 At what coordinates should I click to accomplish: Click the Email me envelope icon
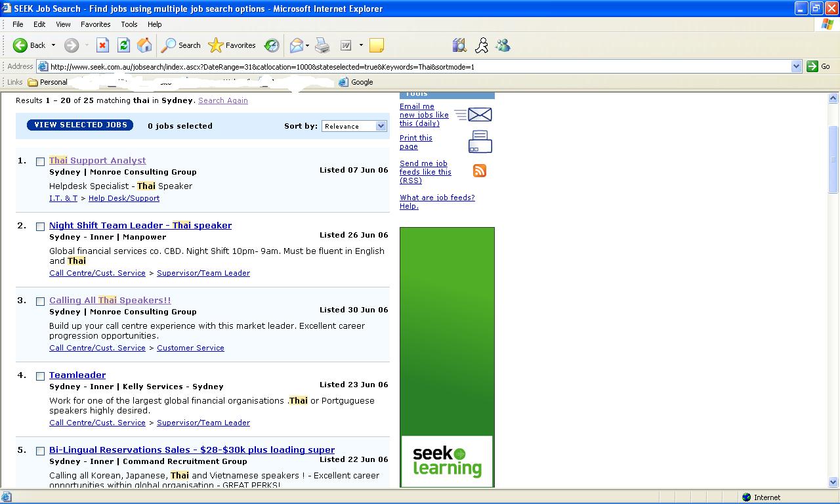pos(480,115)
